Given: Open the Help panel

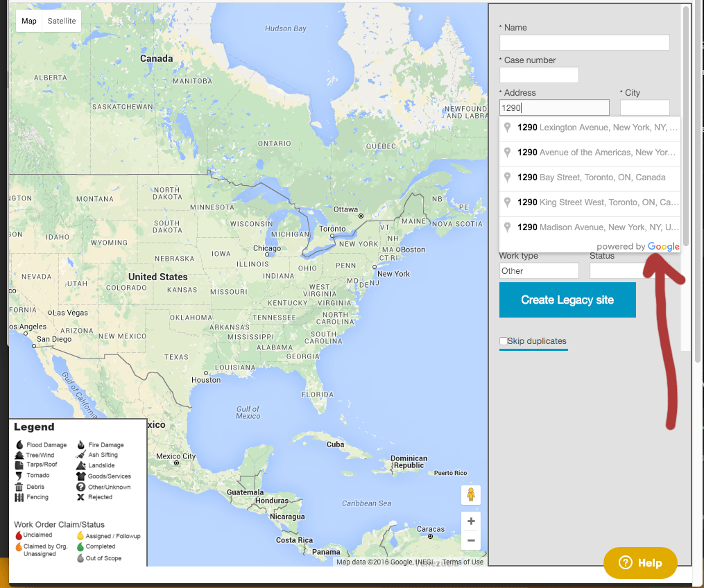Looking at the screenshot, I should [x=639, y=563].
